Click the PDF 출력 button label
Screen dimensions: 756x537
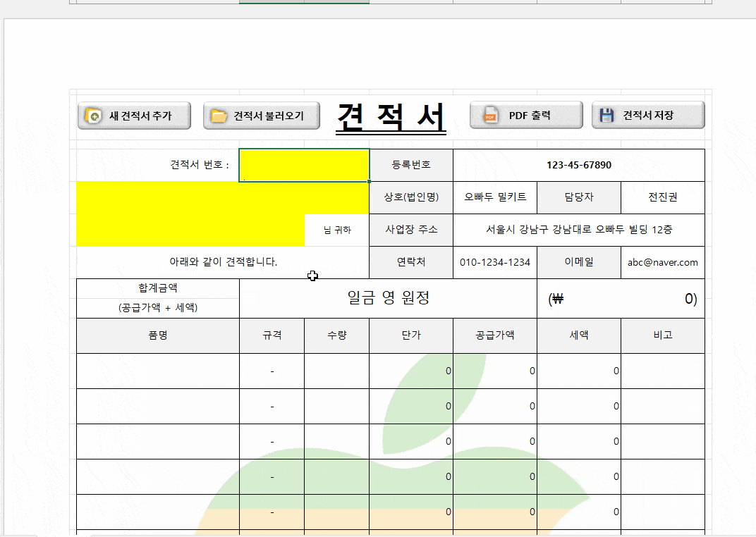[530, 116]
